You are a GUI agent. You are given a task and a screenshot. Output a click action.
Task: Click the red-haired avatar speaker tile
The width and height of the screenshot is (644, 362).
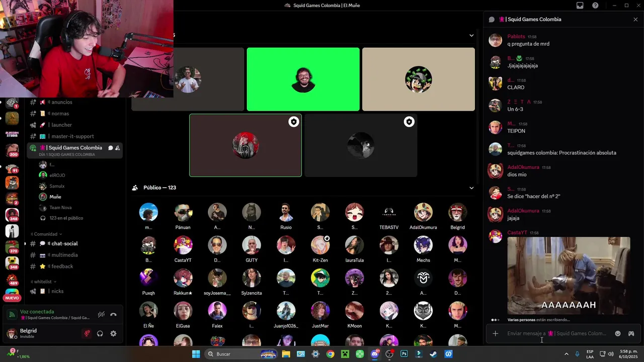point(246,145)
